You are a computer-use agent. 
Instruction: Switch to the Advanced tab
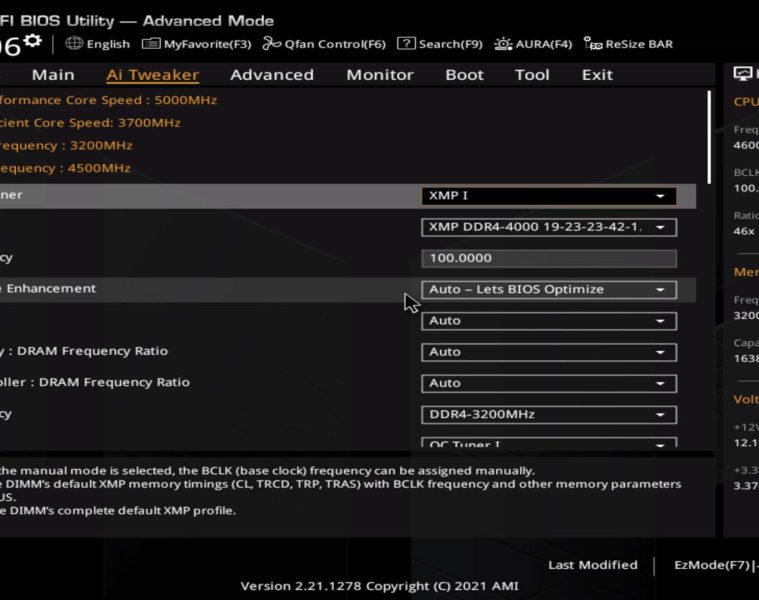[272, 75]
